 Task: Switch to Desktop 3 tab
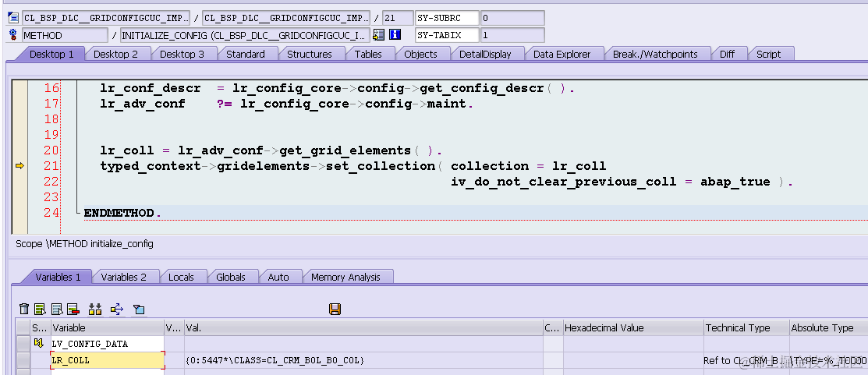(182, 55)
